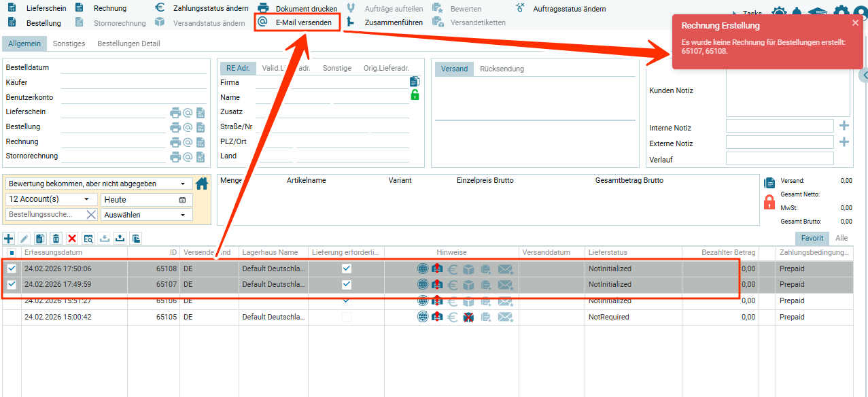Click E-Mail versenden in the toolbar

click(x=302, y=22)
